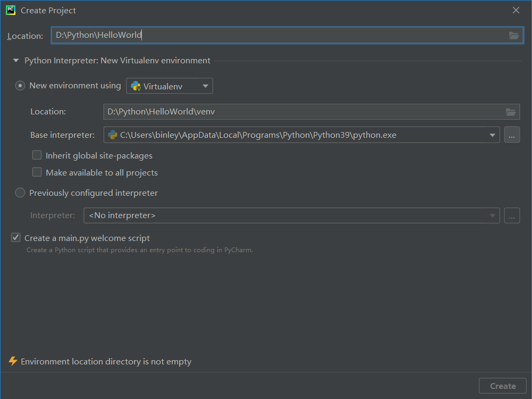Enable Inherit global site-packages checkbox
Screen dimensions: 532x399
[x=37, y=155]
